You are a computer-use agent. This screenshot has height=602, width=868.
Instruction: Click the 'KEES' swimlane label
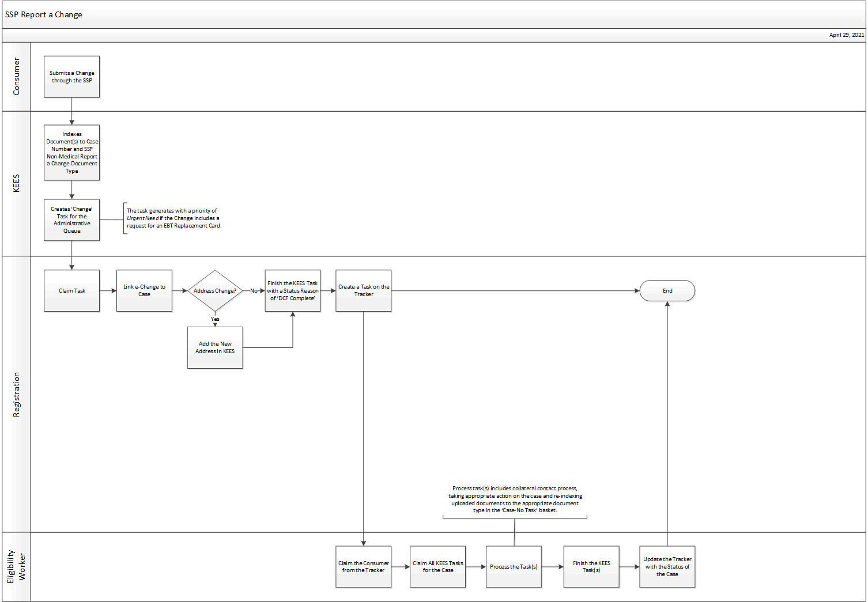coord(16,183)
